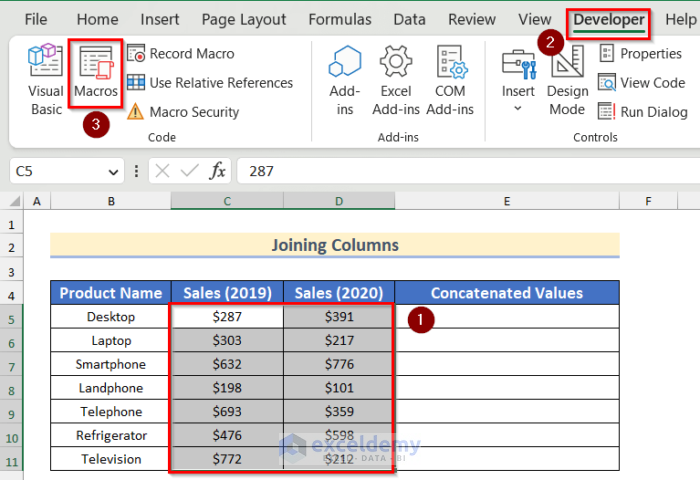Click the Insert Function fx button
This screenshot has width=700, height=480.
pyautogui.click(x=217, y=171)
